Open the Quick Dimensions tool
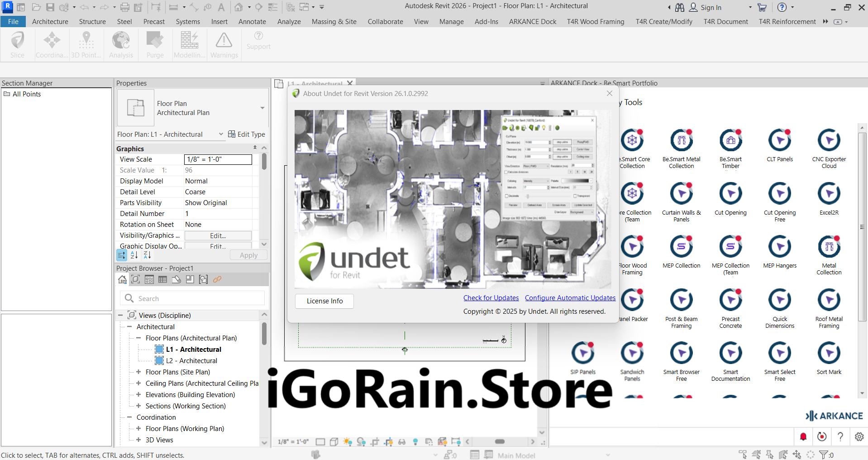This screenshot has height=460, width=868. (x=779, y=301)
